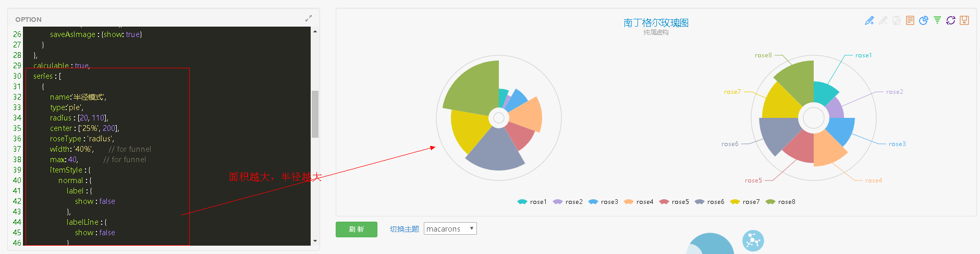Click the green 刷新 refresh button
The width and height of the screenshot is (980, 254).
pyautogui.click(x=357, y=229)
